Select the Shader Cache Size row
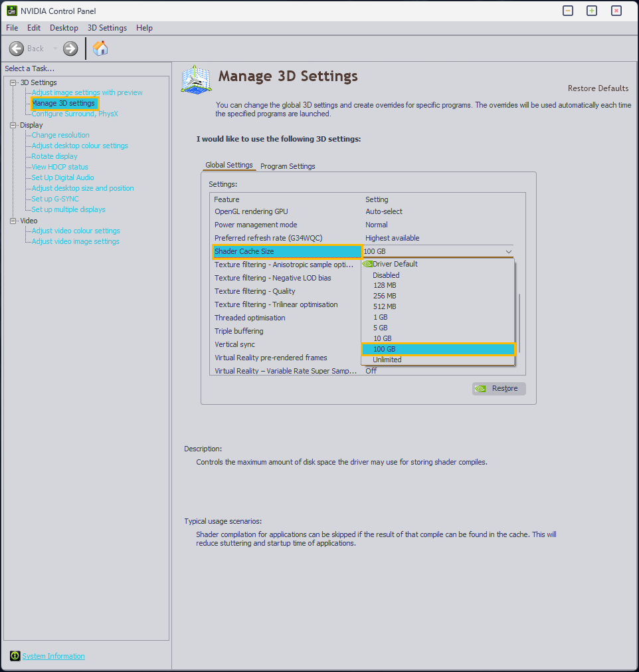 (287, 251)
